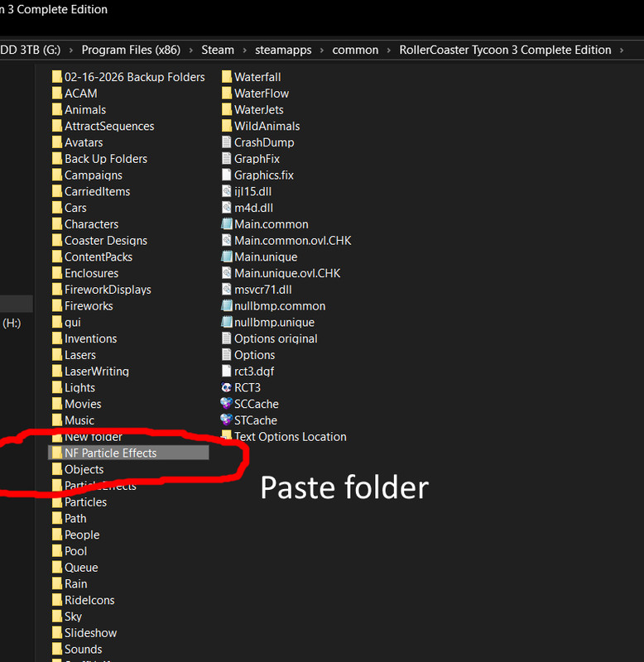Viewport: 644px width, 662px height.
Task: Select the Back Up Folders entry
Action: click(x=106, y=159)
